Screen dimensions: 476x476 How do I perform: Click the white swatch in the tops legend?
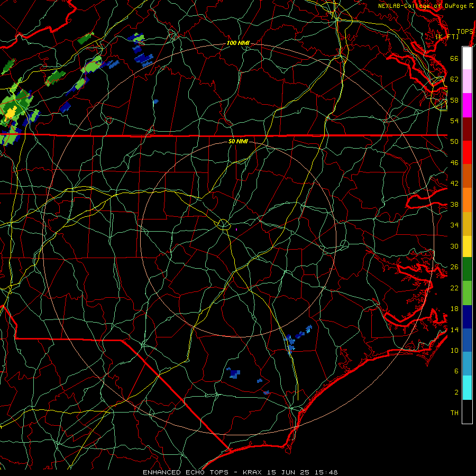coord(467,58)
